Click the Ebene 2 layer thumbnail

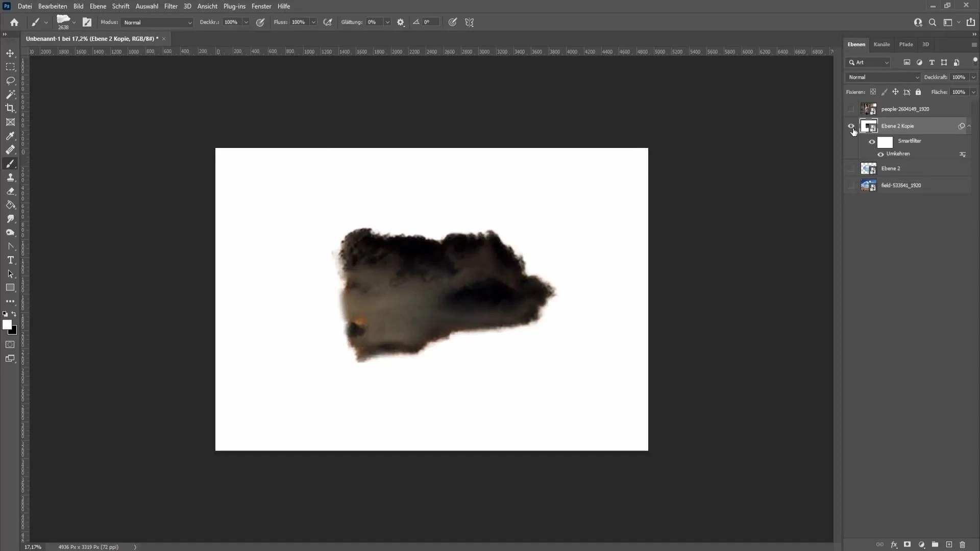[868, 168]
